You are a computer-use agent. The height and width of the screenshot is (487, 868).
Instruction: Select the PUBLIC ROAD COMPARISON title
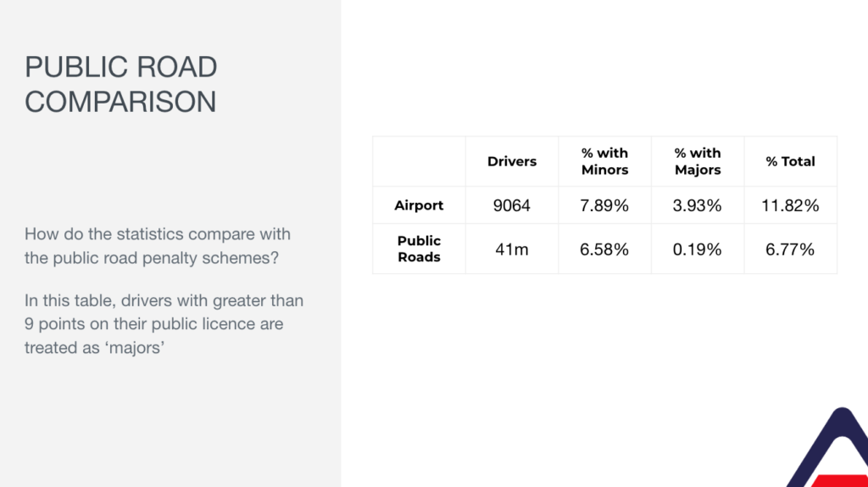(120, 84)
